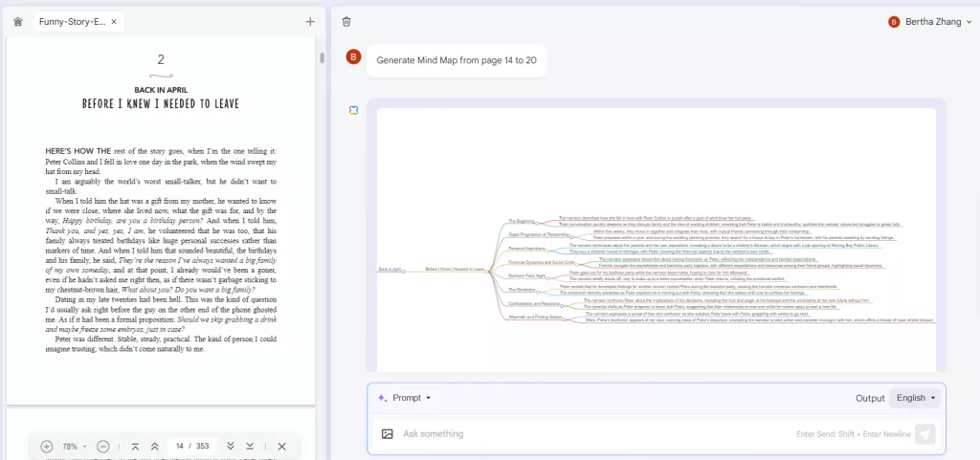Open the 78% zoom level dropdown

click(x=75, y=447)
